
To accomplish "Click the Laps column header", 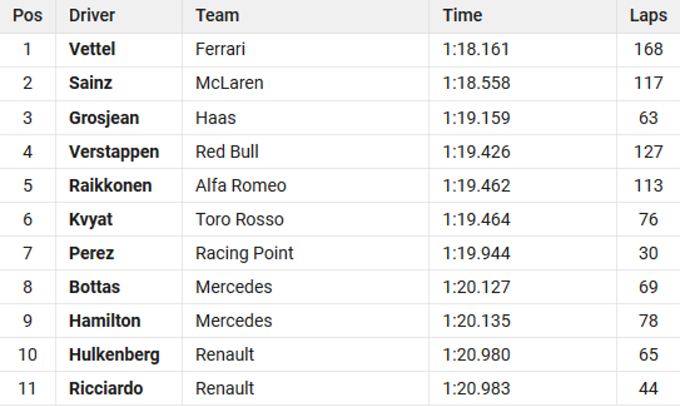I will pyautogui.click(x=648, y=16).
